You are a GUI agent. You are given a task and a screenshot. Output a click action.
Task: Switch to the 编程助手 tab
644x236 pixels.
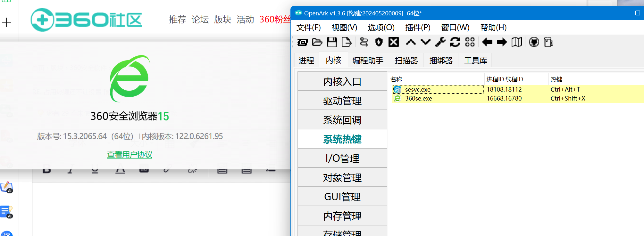tap(368, 60)
